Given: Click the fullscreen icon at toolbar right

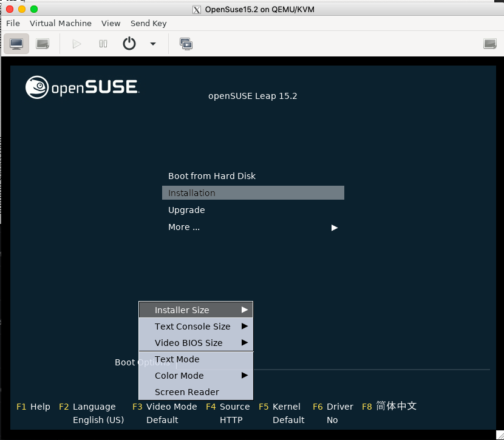Looking at the screenshot, I should pos(490,44).
